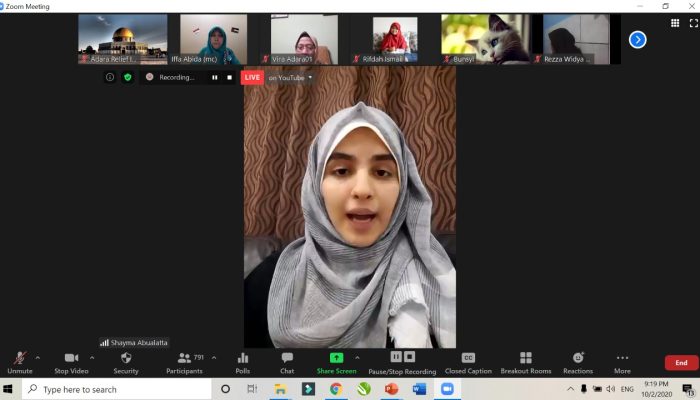Open the Chat panel
The image size is (700, 400).
click(x=287, y=363)
